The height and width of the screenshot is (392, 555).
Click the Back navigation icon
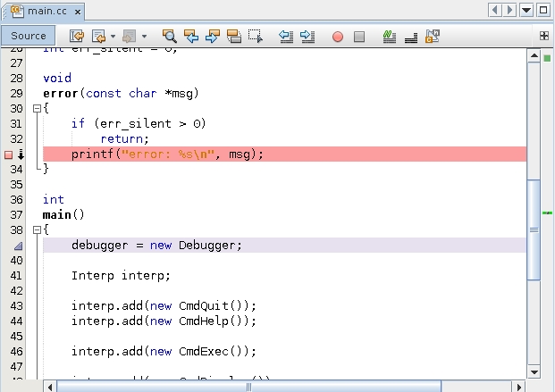point(98,36)
